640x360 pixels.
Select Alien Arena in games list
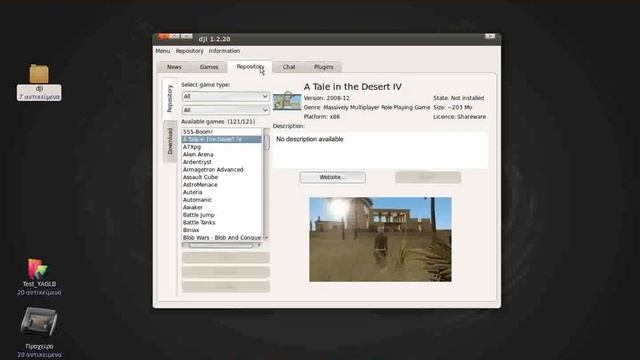pos(222,154)
